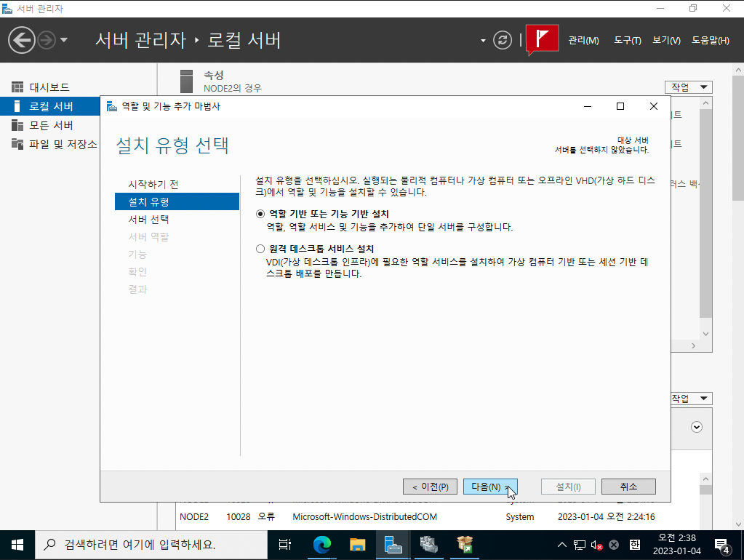Click the network icon in system tray
Image resolution: width=744 pixels, height=560 pixels.
click(580, 545)
